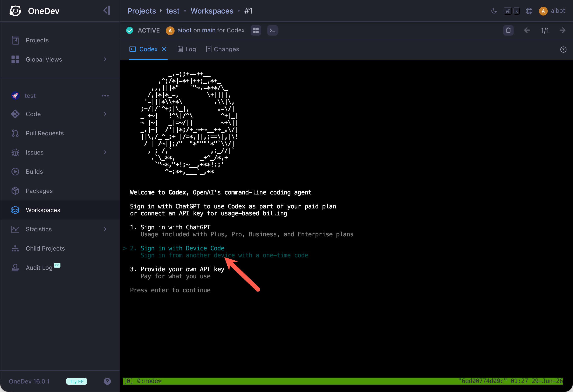Toggle dark mode moon icon

tap(494, 11)
